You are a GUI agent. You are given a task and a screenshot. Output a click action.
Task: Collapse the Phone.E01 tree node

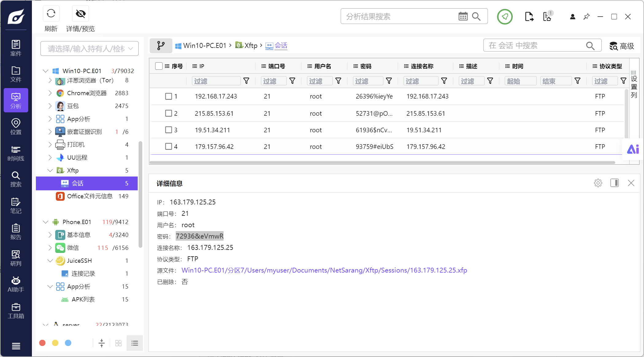46,222
